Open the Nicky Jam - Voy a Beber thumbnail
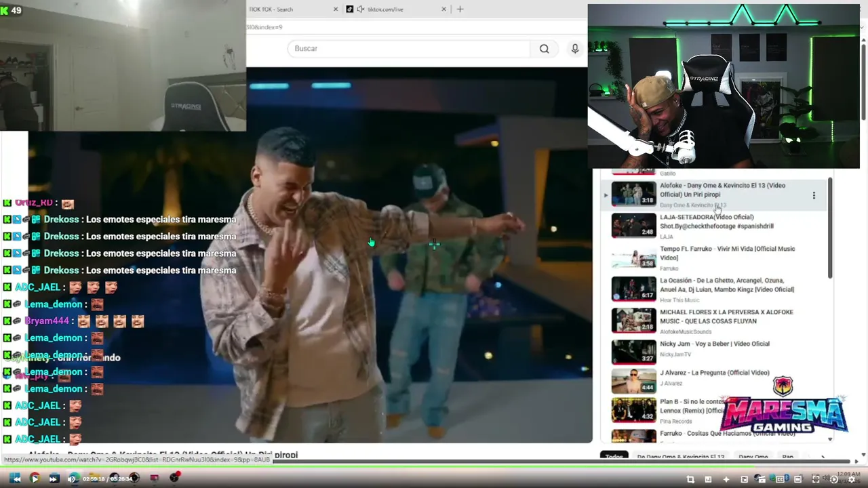868x488 pixels. click(634, 352)
